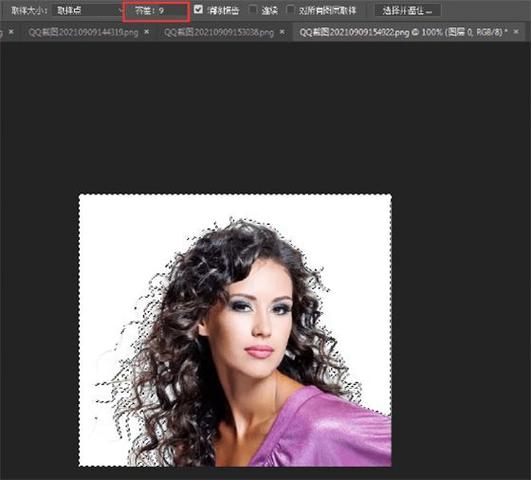Click the empty dark workspace above the image
Viewport: 531px width, 480px height.
[264, 115]
